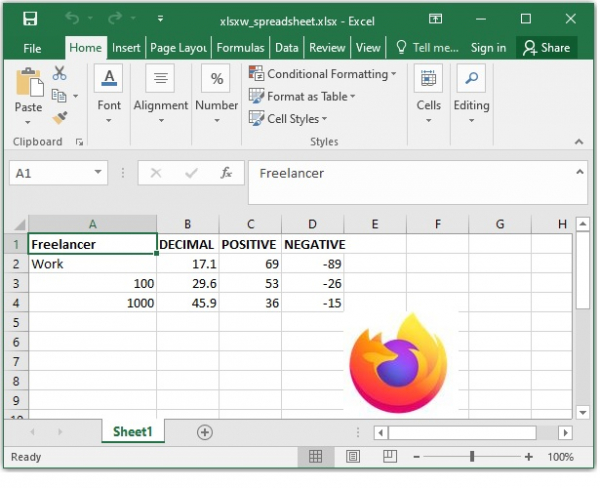Open the Name Box dropdown arrow

pyautogui.click(x=98, y=172)
